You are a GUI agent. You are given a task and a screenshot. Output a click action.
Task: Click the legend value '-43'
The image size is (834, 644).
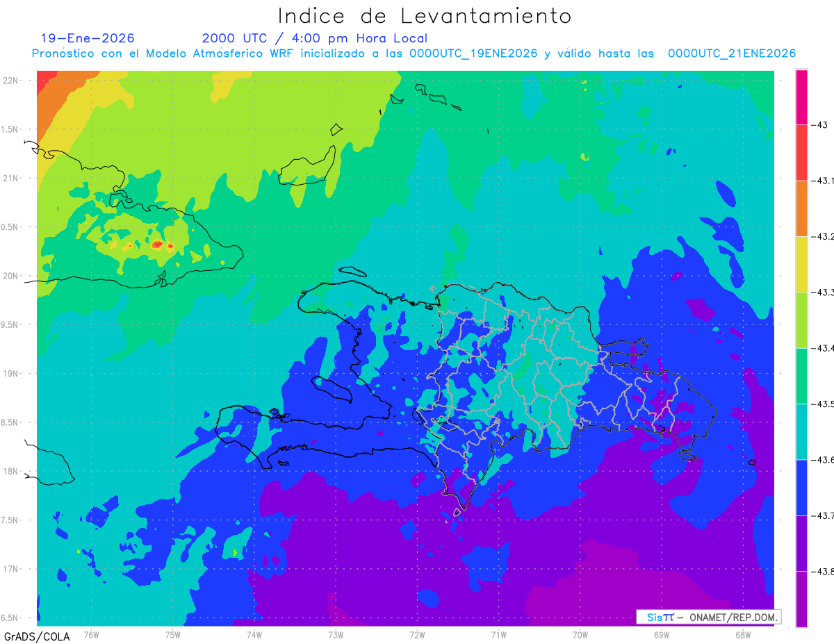point(819,125)
